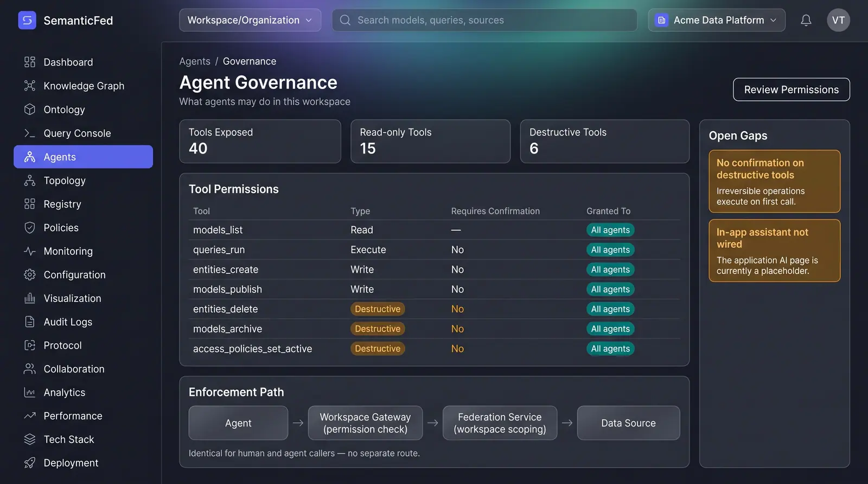The width and height of the screenshot is (868, 484).
Task: Click the search magnifier icon
Action: (345, 20)
